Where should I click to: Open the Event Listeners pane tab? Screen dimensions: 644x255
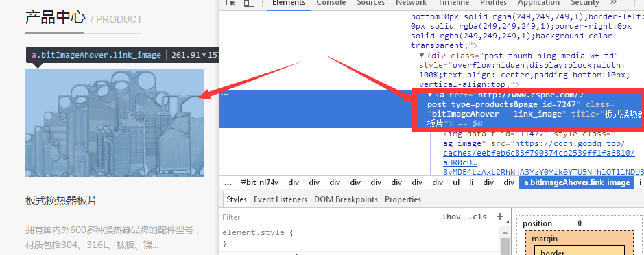point(281,199)
